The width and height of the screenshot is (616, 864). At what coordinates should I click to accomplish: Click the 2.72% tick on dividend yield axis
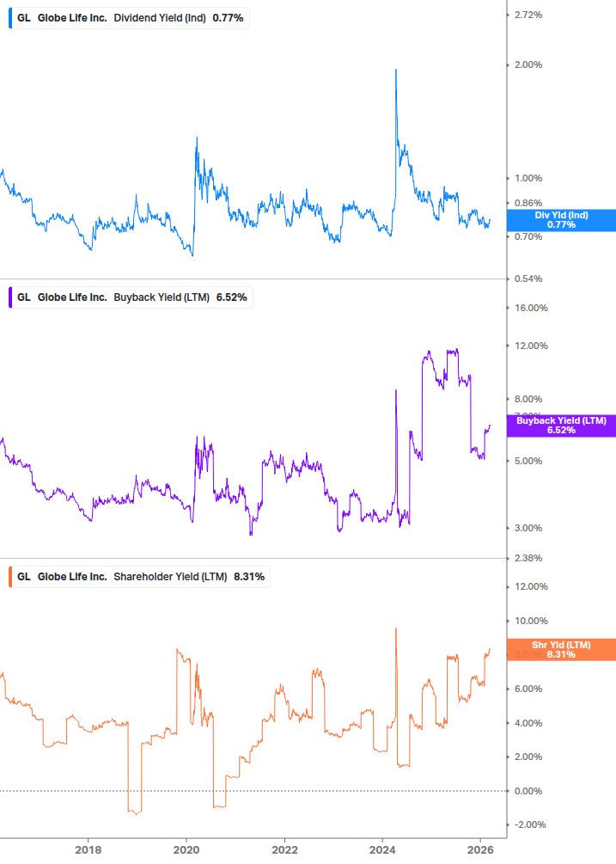[x=528, y=15]
